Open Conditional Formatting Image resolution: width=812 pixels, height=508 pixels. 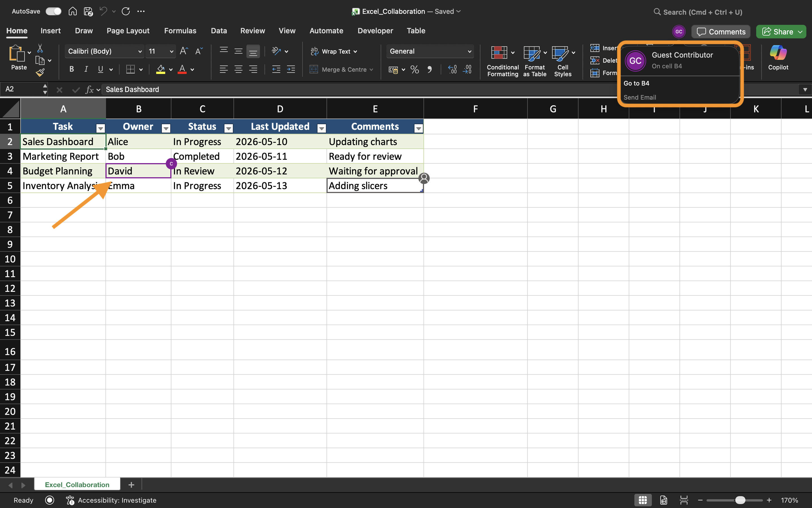(503, 61)
